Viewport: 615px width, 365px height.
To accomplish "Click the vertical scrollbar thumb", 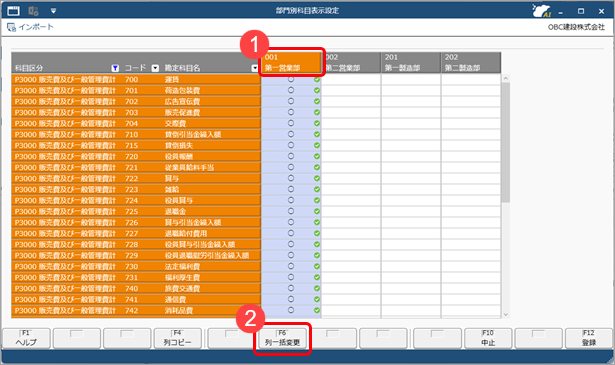I will [x=506, y=142].
